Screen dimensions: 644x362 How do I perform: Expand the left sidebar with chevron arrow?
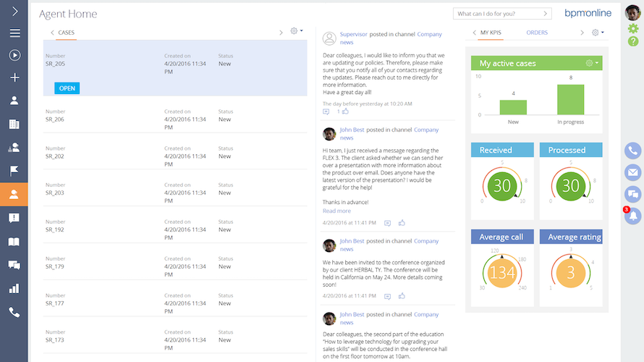point(14,12)
